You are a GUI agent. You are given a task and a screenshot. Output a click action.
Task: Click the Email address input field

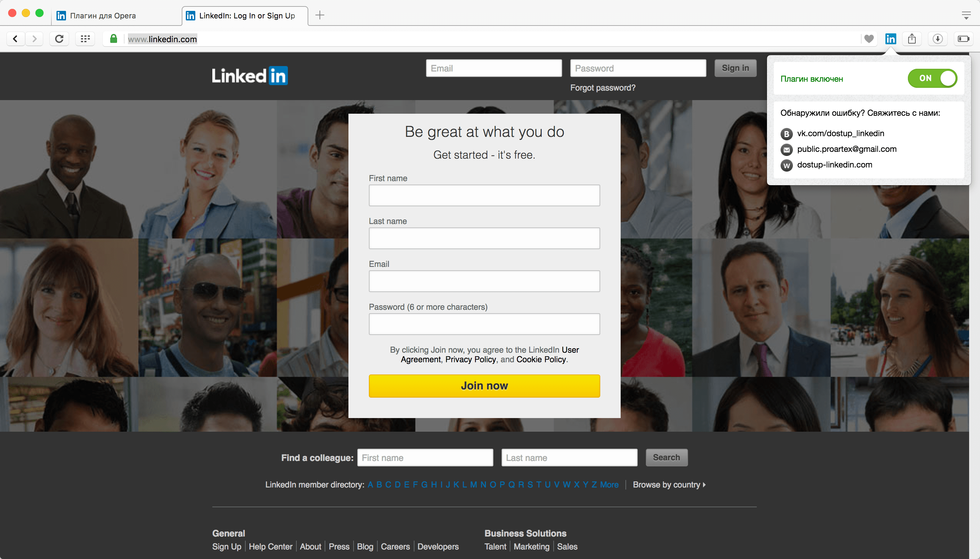pos(483,282)
